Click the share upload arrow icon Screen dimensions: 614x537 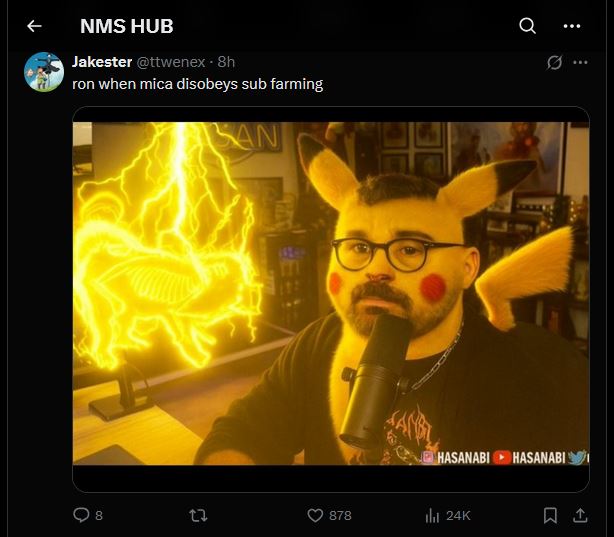pos(580,515)
